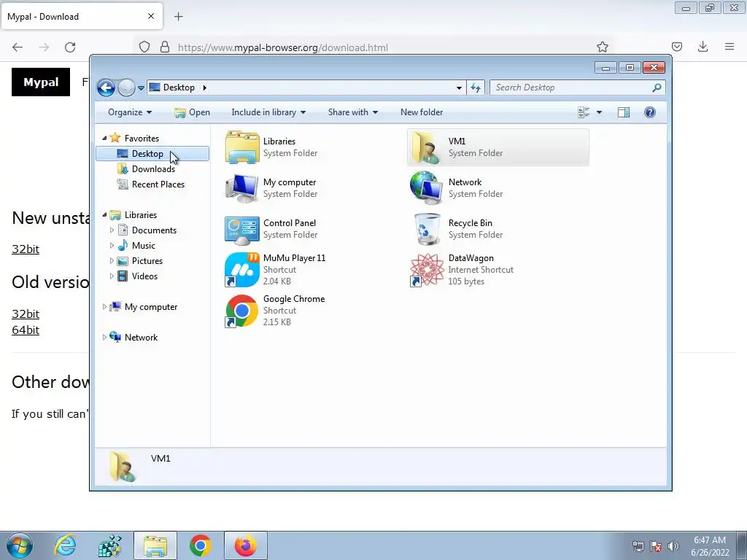This screenshot has height=560, width=747.
Task: Expand My computer in navigation pane
Action: (x=104, y=307)
